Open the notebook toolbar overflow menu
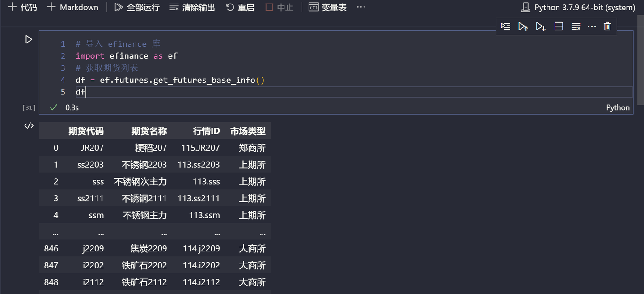Image resolution: width=644 pixels, height=294 pixels. click(x=360, y=7)
